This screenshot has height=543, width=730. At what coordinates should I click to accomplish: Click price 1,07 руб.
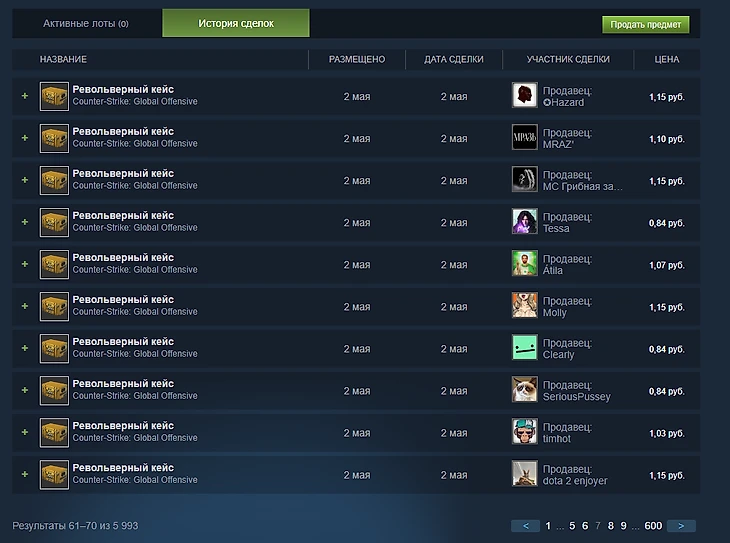pos(667,265)
